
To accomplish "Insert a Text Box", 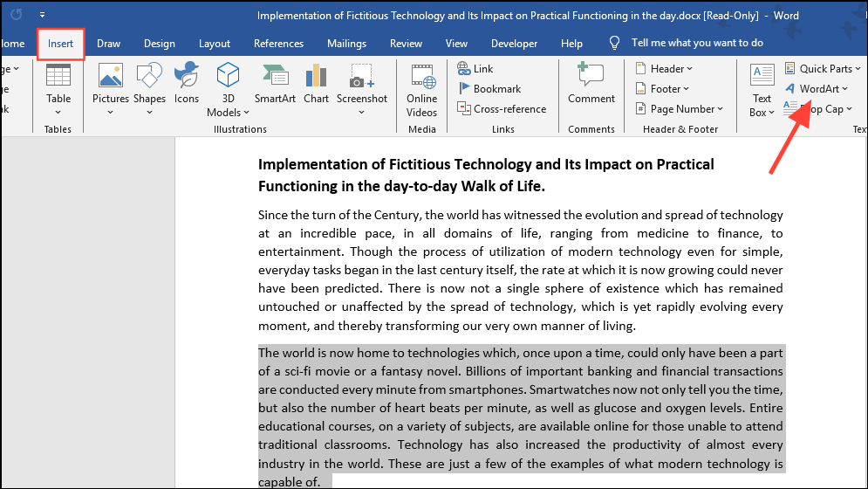I will coord(762,91).
